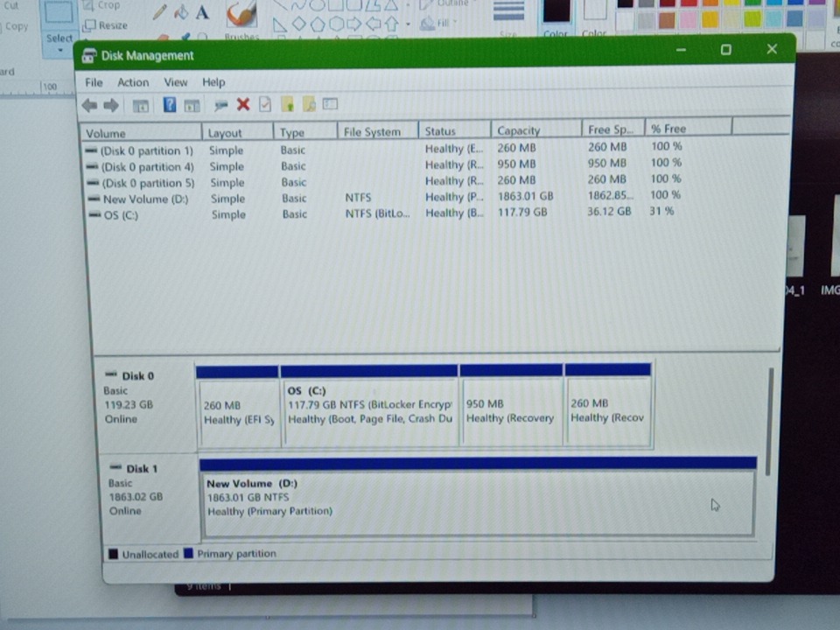
Task: Select the right arrow shape in Paint
Action: (x=354, y=24)
